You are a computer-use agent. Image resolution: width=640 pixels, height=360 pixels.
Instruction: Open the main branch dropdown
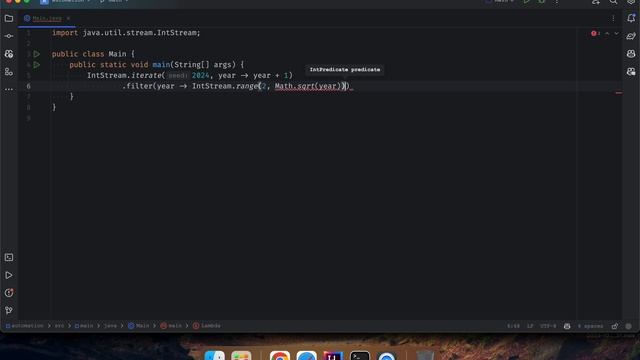pos(114,2)
